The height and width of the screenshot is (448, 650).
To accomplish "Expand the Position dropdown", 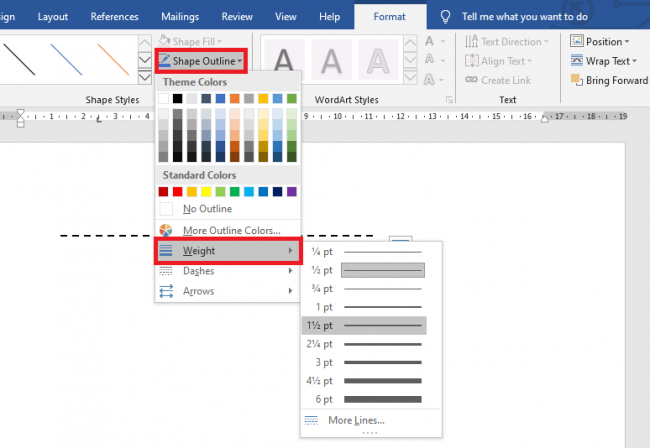I will click(x=599, y=41).
